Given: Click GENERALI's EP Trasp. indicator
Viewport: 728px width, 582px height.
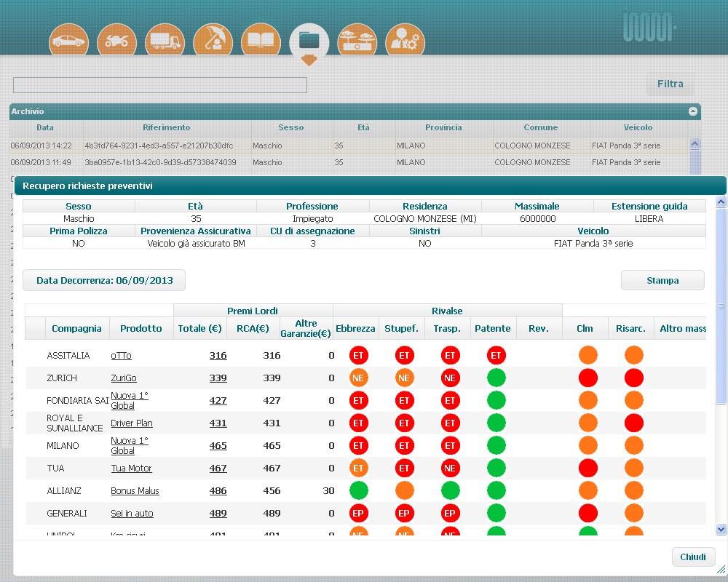Looking at the screenshot, I should tap(450, 513).
